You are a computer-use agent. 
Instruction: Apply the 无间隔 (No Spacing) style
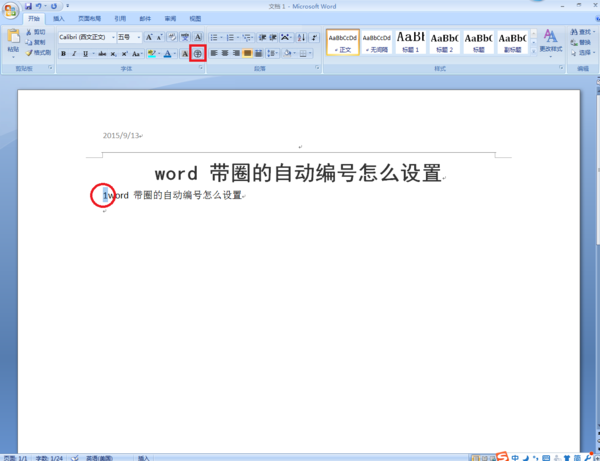click(x=377, y=42)
